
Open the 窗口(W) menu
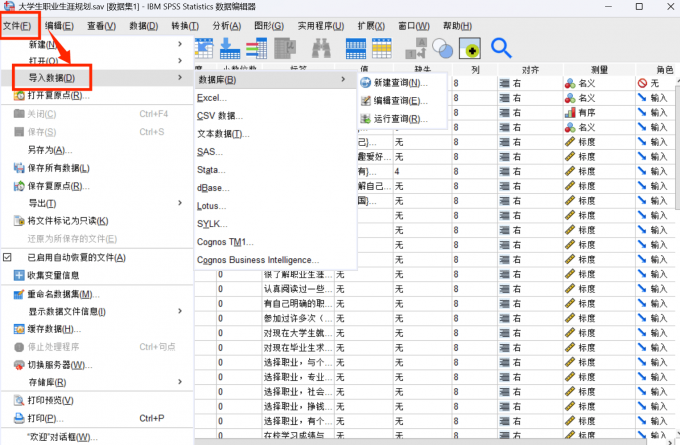[414, 26]
